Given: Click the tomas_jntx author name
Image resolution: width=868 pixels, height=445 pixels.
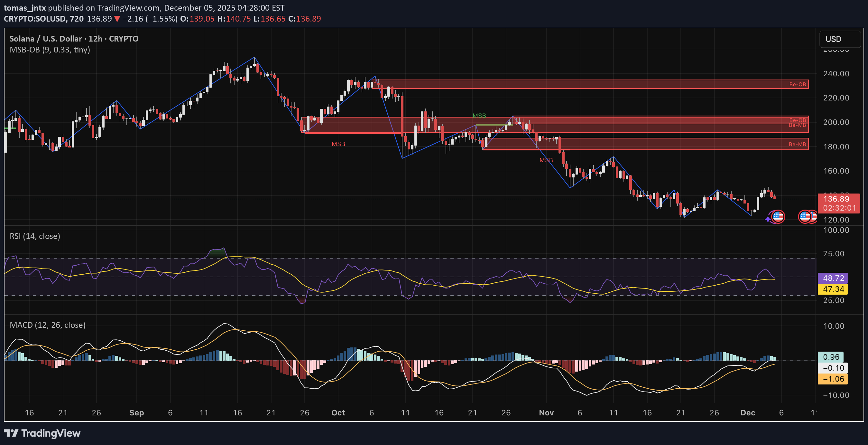Looking at the screenshot, I should pos(24,8).
